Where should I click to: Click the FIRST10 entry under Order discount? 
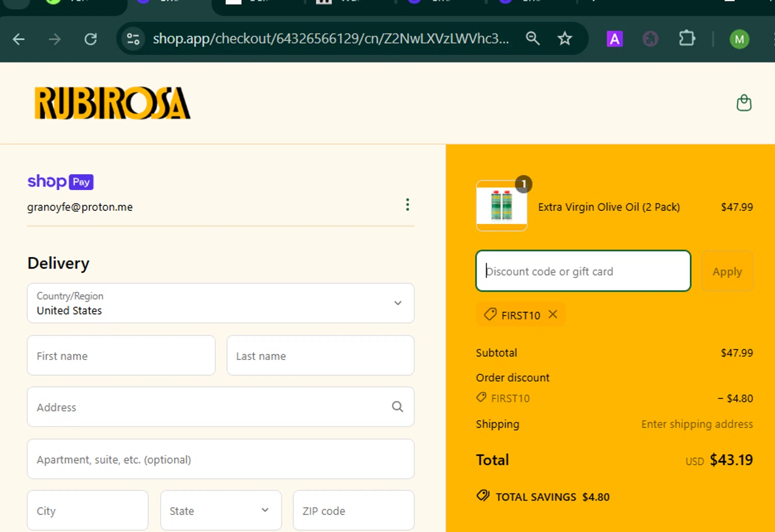503,398
